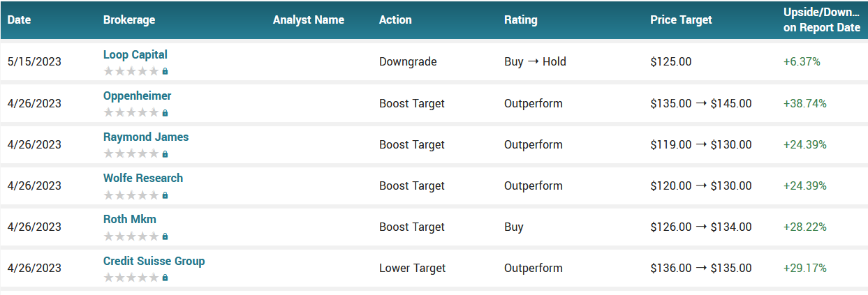Sort by the Action column header
Image resolution: width=868 pixels, height=295 pixels.
[x=395, y=20]
